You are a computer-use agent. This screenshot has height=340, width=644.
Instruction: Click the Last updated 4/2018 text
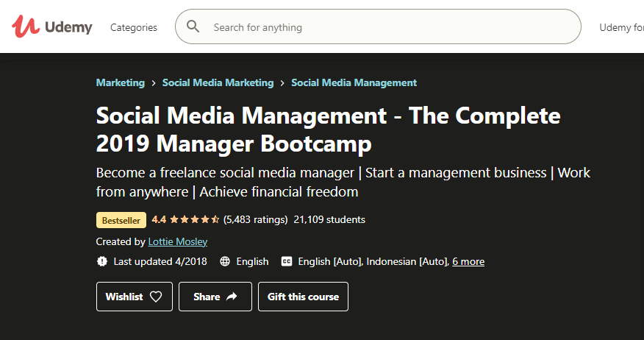(x=160, y=261)
